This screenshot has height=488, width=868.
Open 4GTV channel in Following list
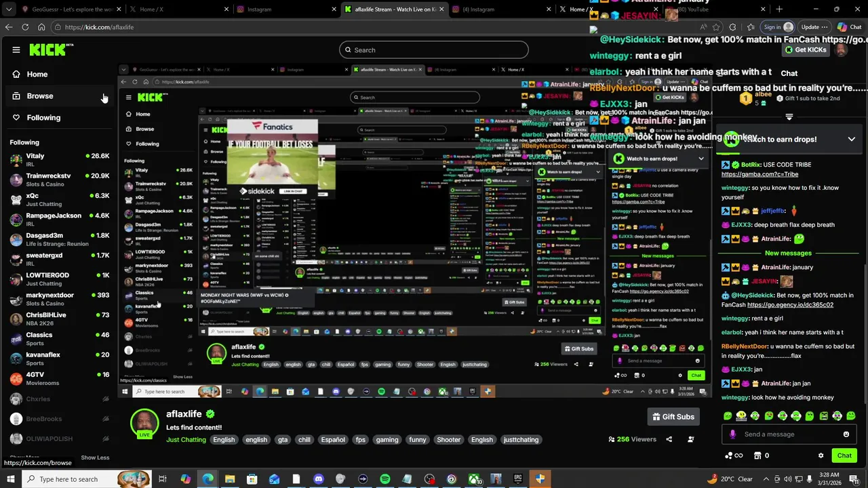click(x=60, y=378)
